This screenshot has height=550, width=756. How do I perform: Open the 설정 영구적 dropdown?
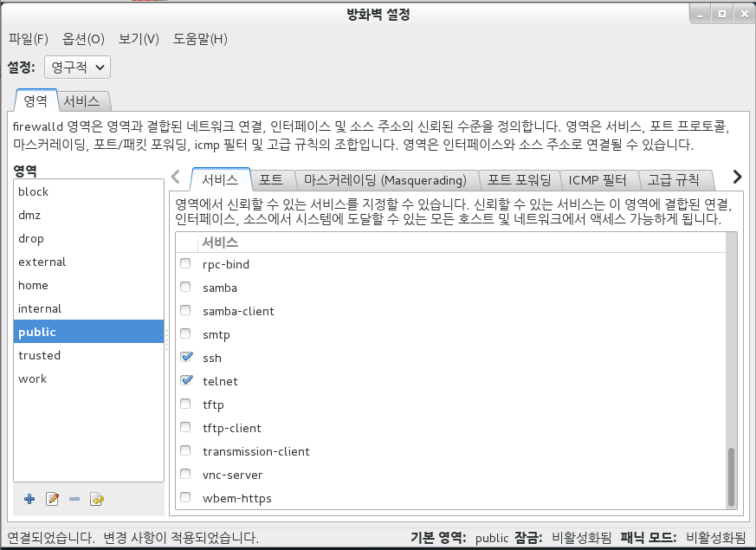(77, 67)
